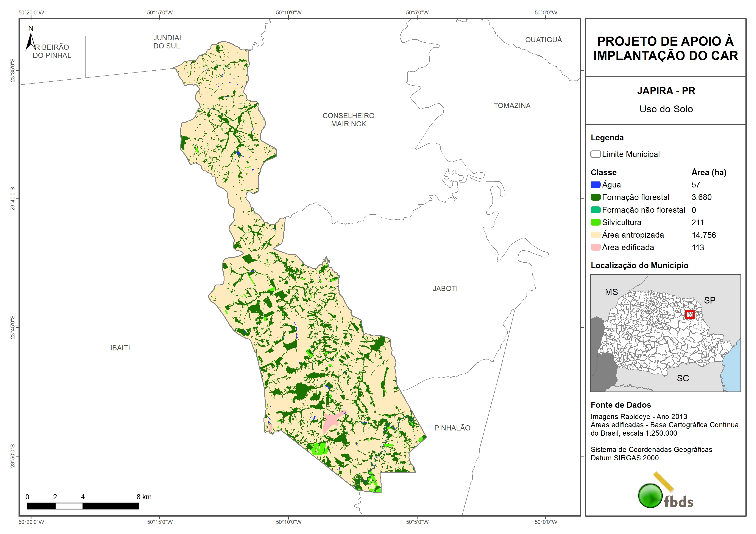Click the Área edificada pink swatch

(x=595, y=248)
